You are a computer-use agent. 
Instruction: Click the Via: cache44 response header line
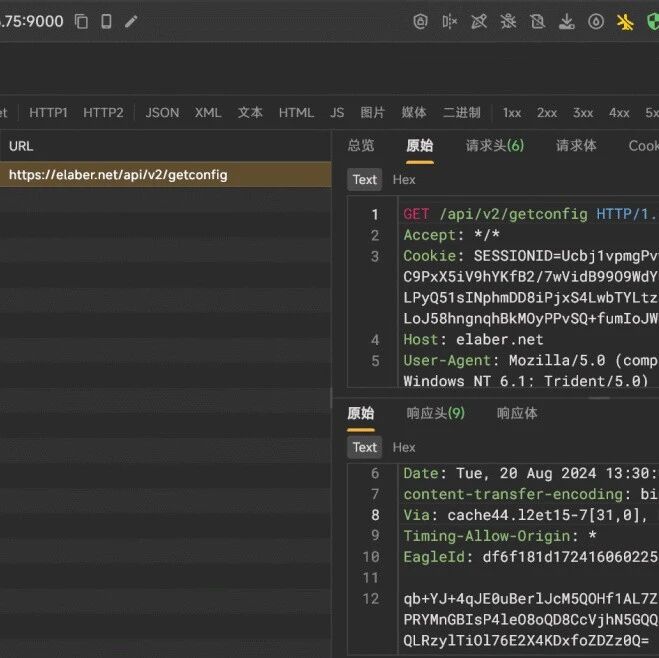526,515
